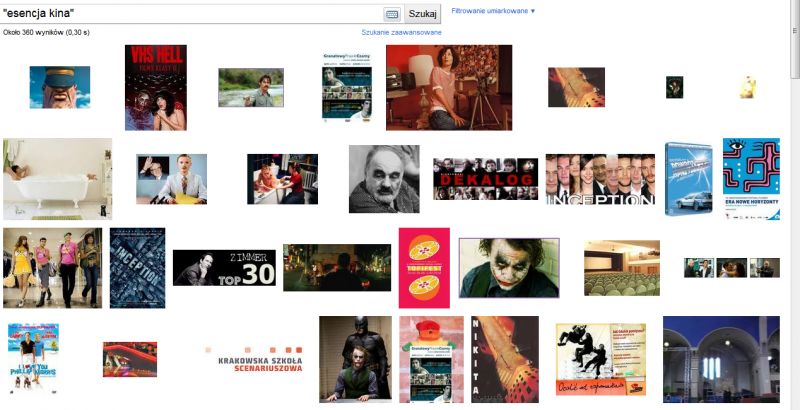Open the four women walking thumbnail

(x=53, y=268)
